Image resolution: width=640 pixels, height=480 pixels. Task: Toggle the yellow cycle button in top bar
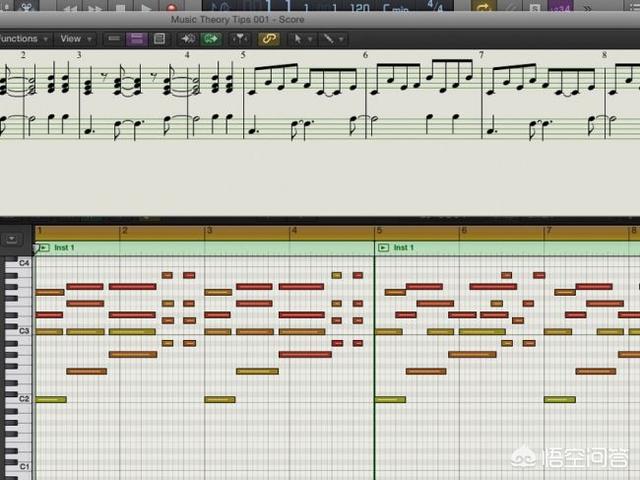coord(484,8)
